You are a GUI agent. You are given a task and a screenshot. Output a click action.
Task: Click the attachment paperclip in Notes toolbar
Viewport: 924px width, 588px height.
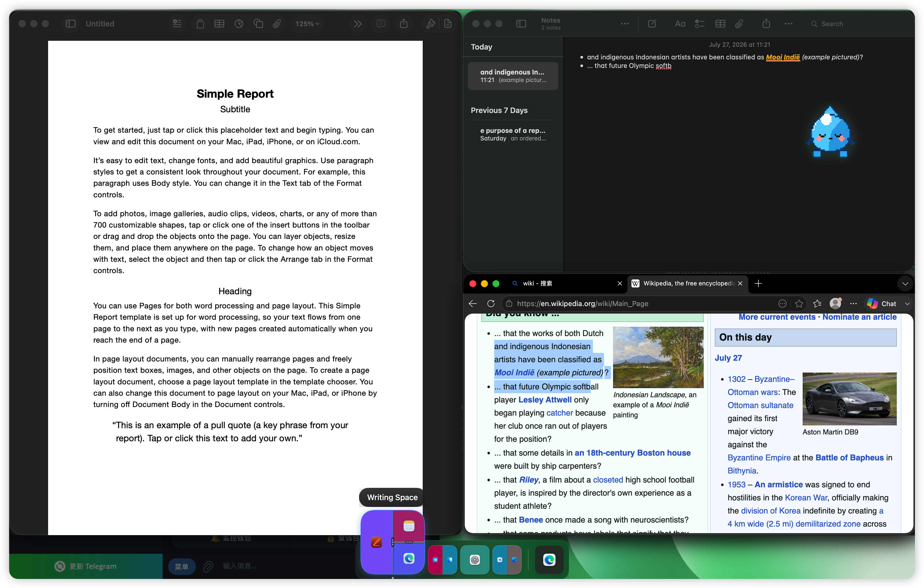739,24
